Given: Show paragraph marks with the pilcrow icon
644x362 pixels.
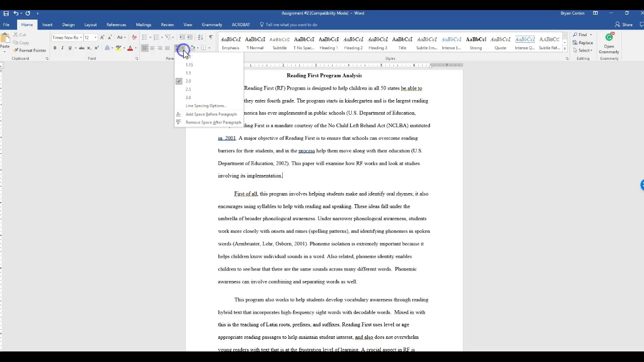Looking at the screenshot, I should tap(210, 38).
